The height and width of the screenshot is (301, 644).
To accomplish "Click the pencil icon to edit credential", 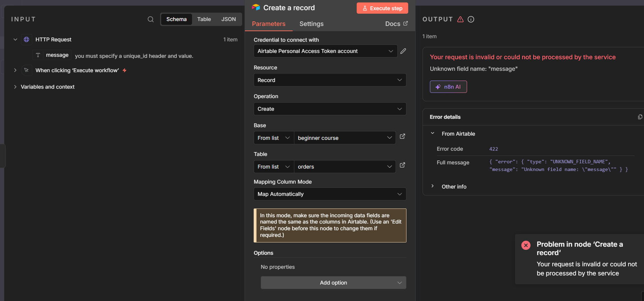I will pyautogui.click(x=403, y=51).
